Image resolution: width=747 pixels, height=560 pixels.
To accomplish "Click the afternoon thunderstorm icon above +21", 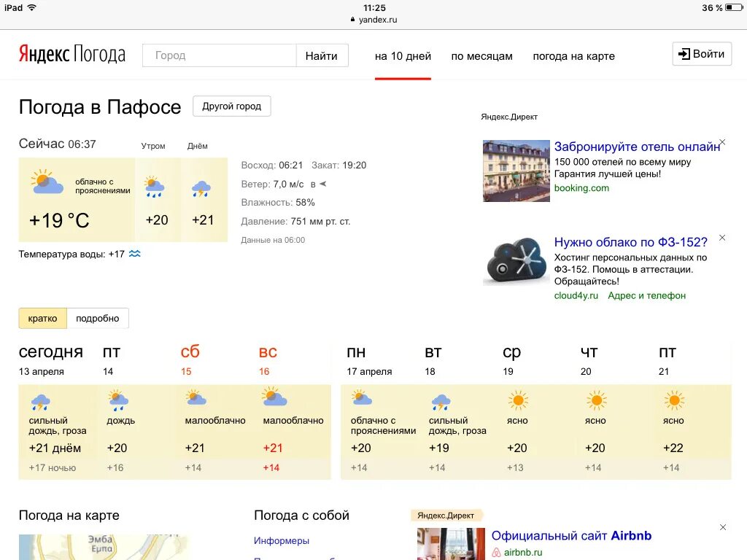I will 201,189.
